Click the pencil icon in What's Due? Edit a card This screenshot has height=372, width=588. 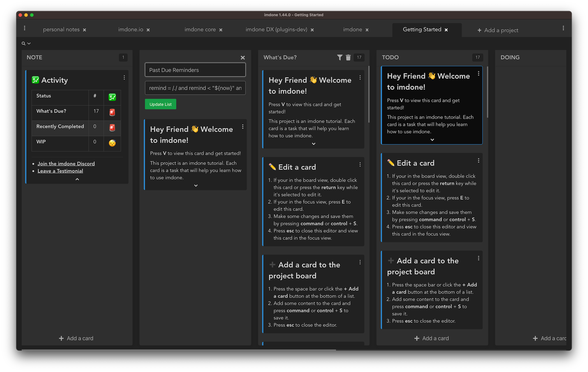point(272,167)
